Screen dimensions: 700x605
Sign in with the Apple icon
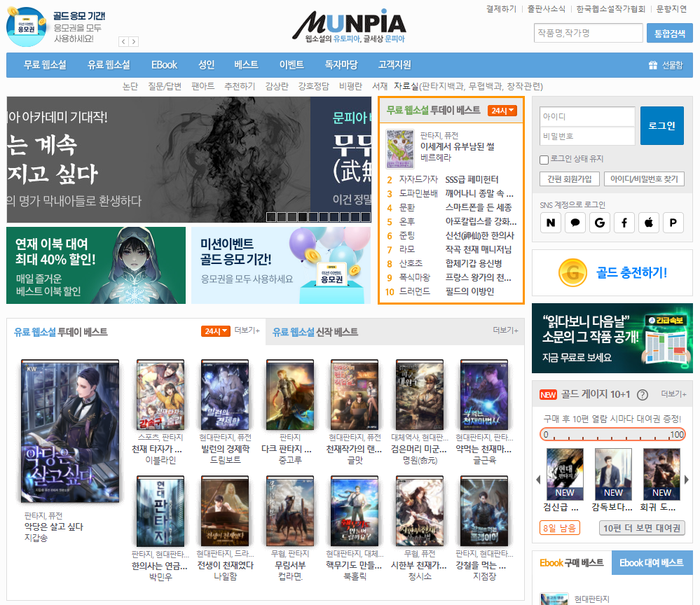point(649,222)
